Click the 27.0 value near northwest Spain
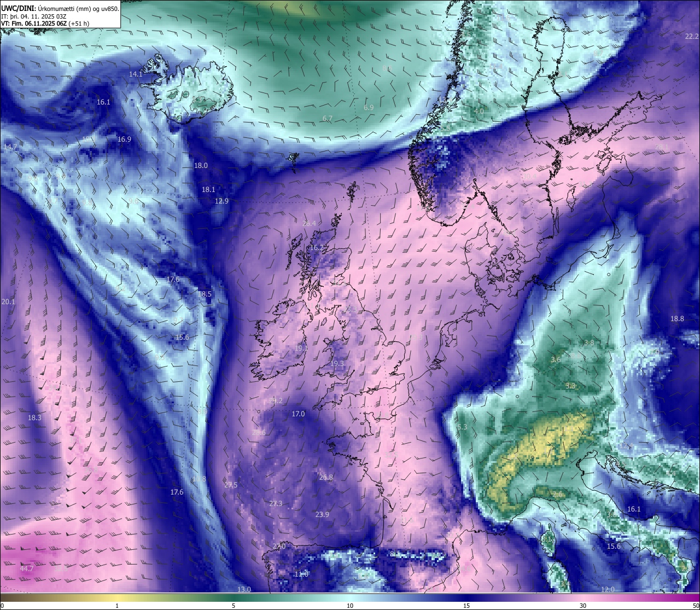This screenshot has width=700, height=610. point(279,547)
